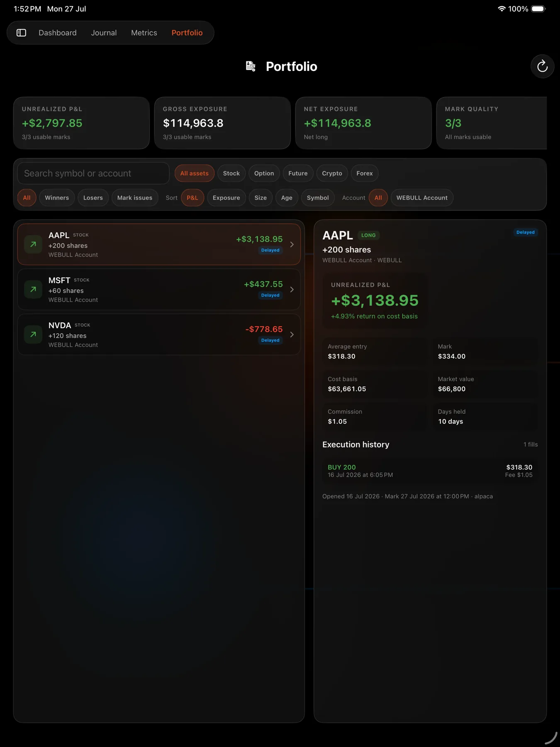
Task: Focus the Search symbol or account field
Action: (x=93, y=173)
